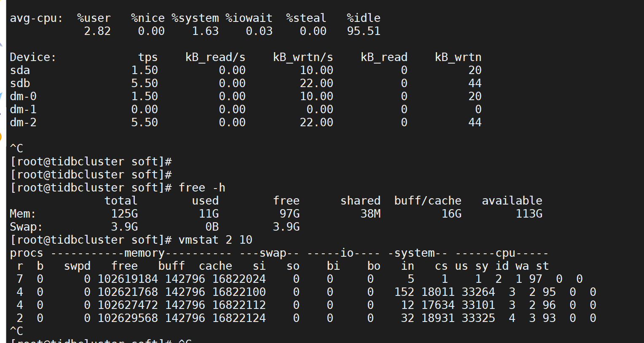The width and height of the screenshot is (644, 343).
Task: Click the kB_read/s column header
Action: (x=215, y=57)
